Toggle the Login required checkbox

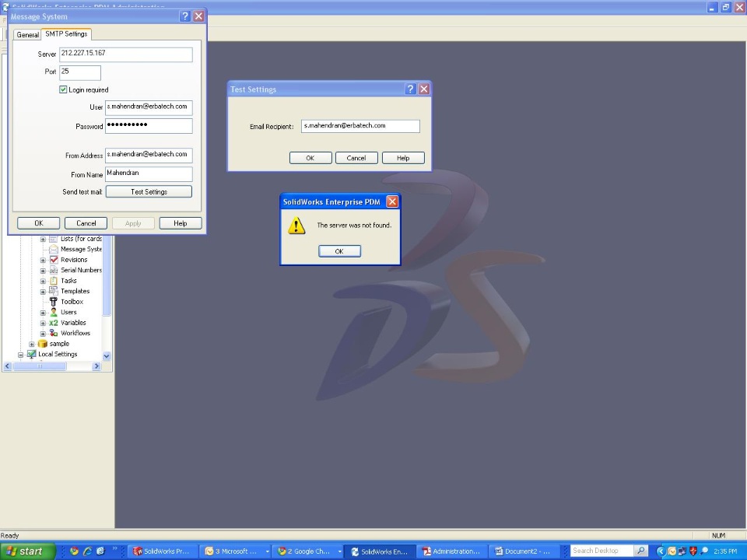pyautogui.click(x=63, y=89)
